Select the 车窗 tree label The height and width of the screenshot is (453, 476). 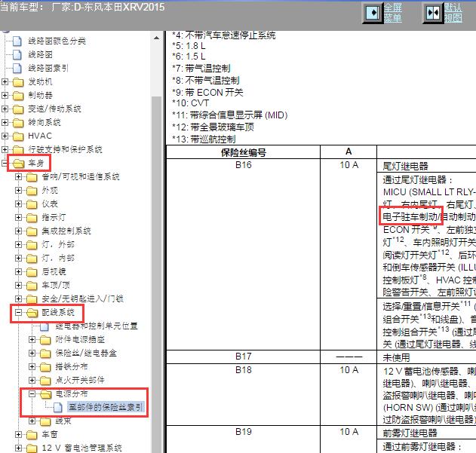point(50,434)
